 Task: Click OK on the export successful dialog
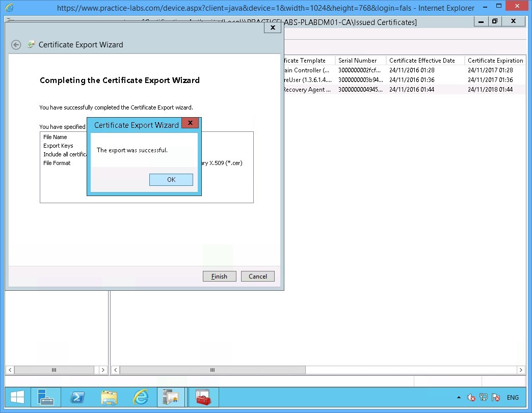tap(171, 179)
